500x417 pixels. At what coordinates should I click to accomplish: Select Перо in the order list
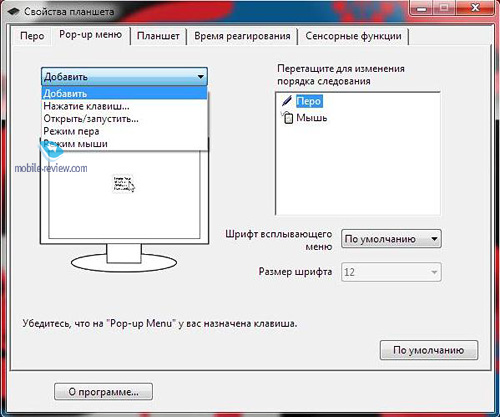coord(309,101)
